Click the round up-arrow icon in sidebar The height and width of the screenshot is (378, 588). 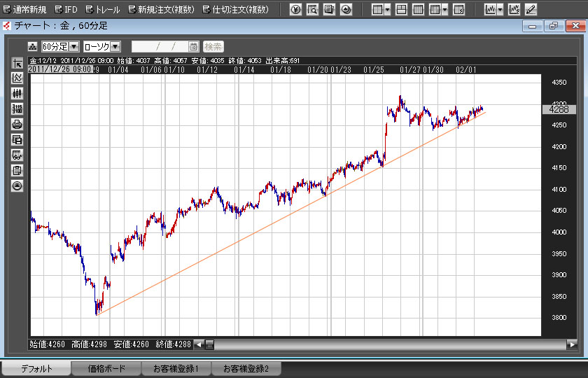(17, 185)
